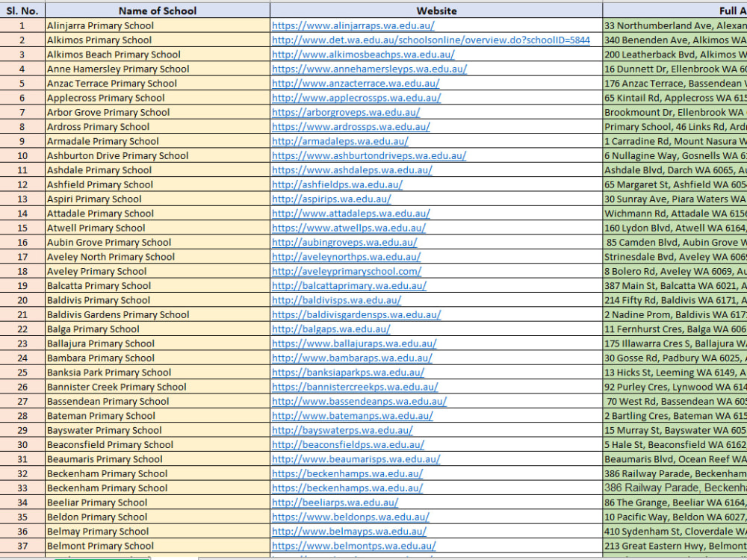The width and height of the screenshot is (747, 560).
Task: Open the Alkimos Primary School schoolsonline link
Action: tap(431, 40)
